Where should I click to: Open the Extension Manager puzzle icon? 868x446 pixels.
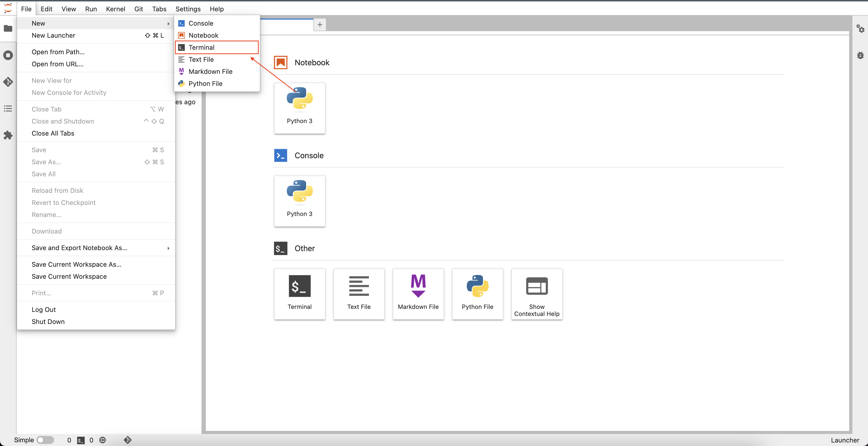point(8,135)
